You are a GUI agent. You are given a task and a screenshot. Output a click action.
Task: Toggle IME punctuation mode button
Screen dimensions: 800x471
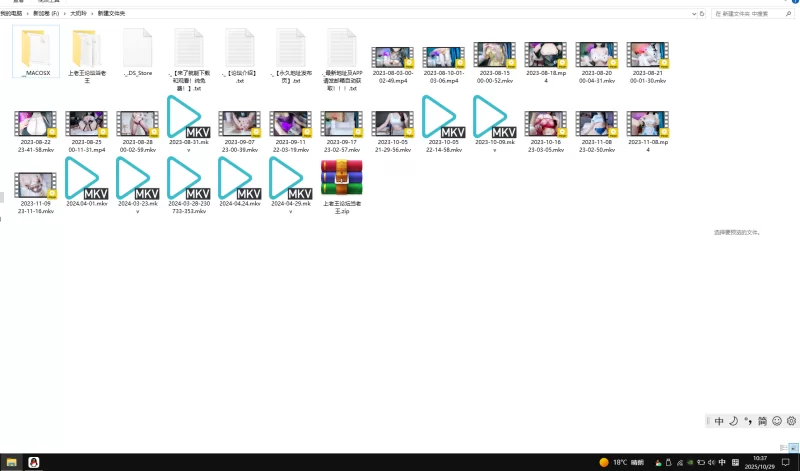click(748, 421)
